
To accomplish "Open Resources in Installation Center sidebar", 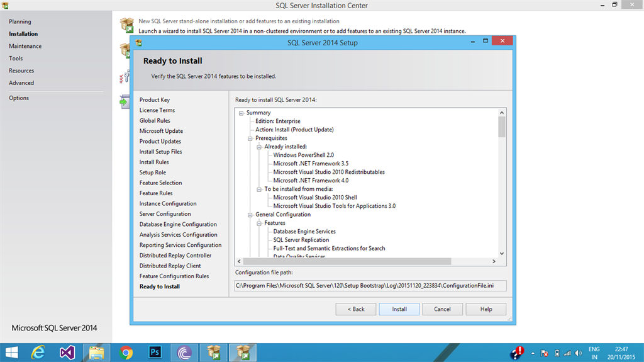I will (x=21, y=71).
